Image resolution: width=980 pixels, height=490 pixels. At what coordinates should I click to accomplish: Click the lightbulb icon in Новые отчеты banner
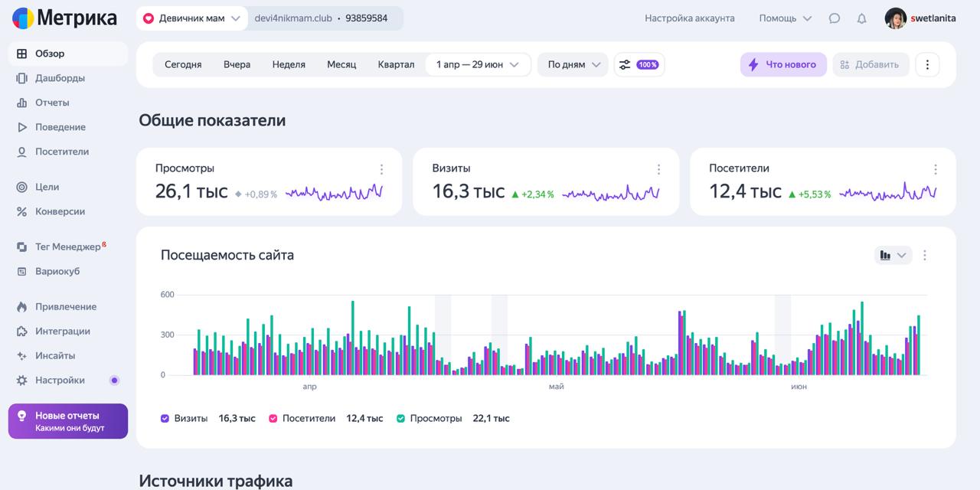[21, 416]
